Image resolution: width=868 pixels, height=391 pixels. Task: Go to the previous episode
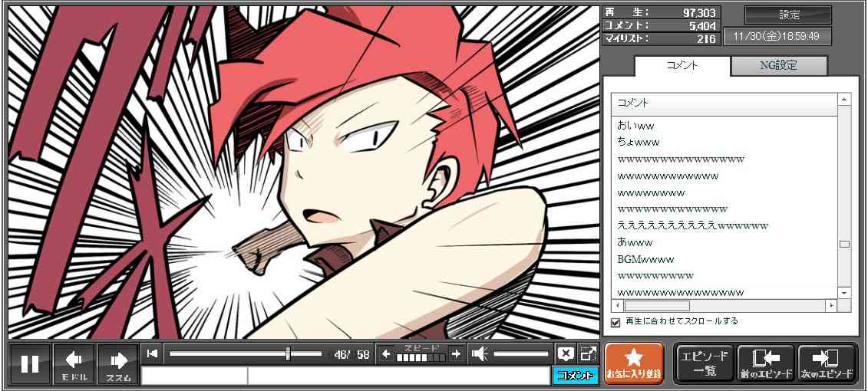coord(766,363)
